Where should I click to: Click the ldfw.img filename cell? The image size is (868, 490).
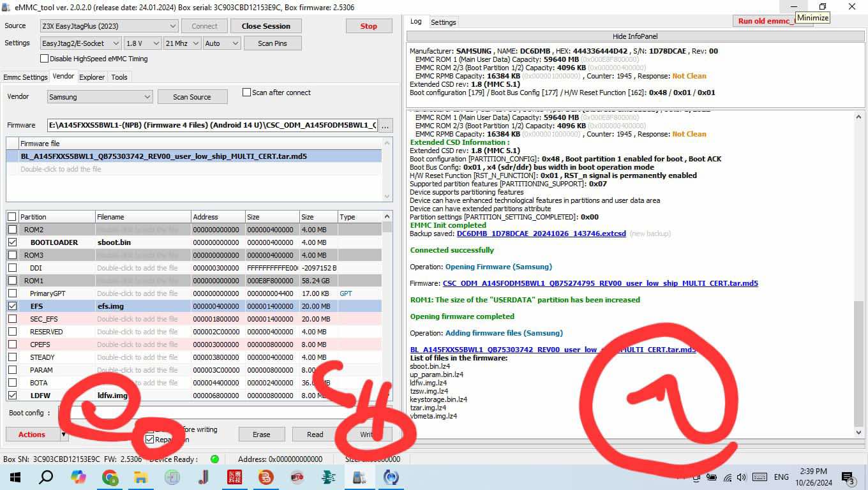(143, 396)
